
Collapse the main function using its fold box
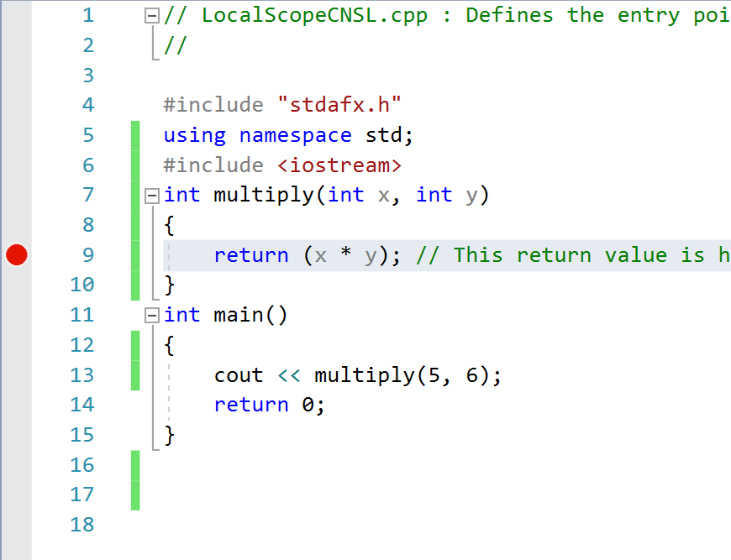coord(151,314)
